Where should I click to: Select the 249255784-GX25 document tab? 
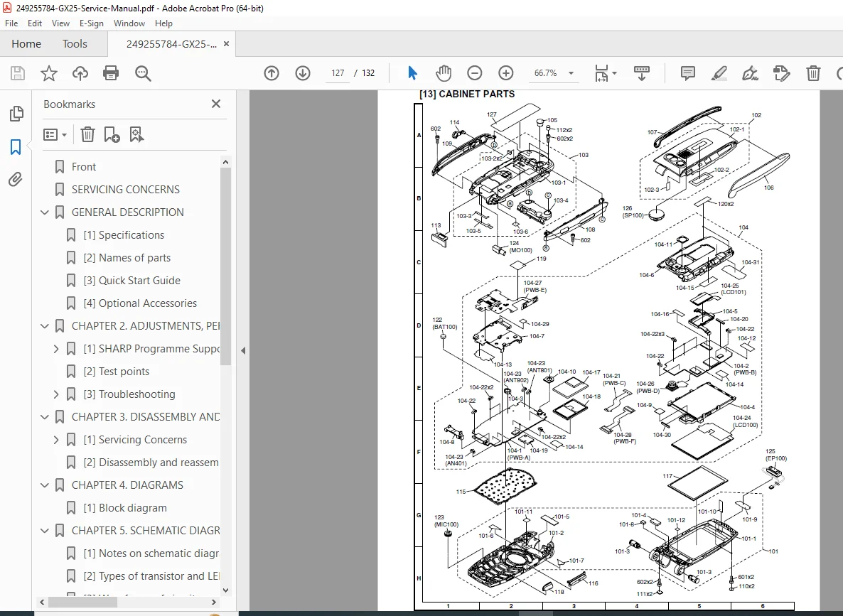(171, 44)
